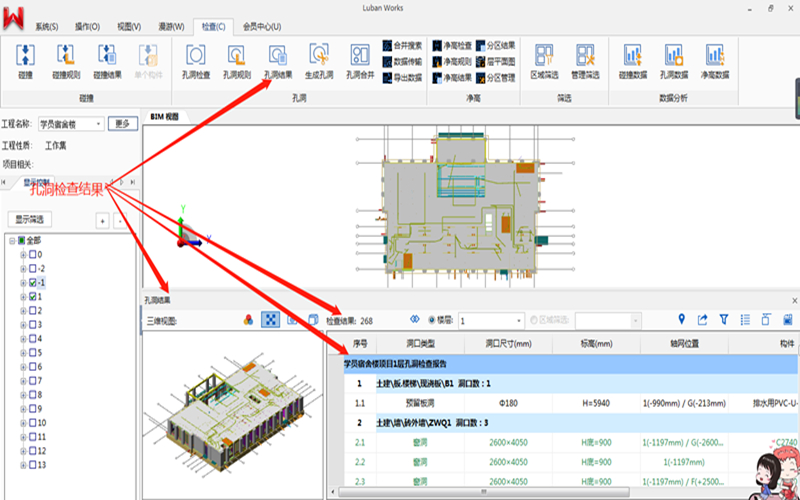Select the 区域筛选 radio button in results bar
800x500 pixels.
coord(534,320)
